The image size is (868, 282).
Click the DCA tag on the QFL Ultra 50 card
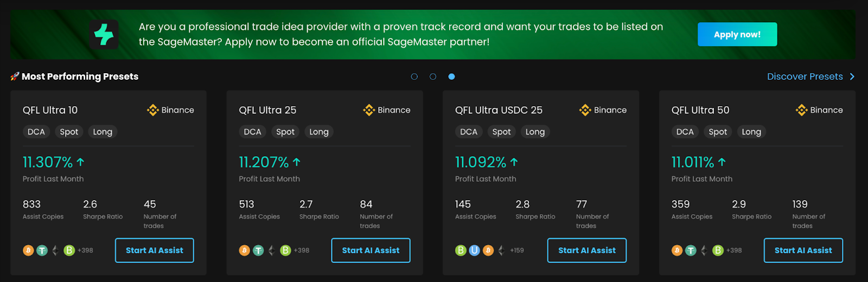pyautogui.click(x=685, y=132)
